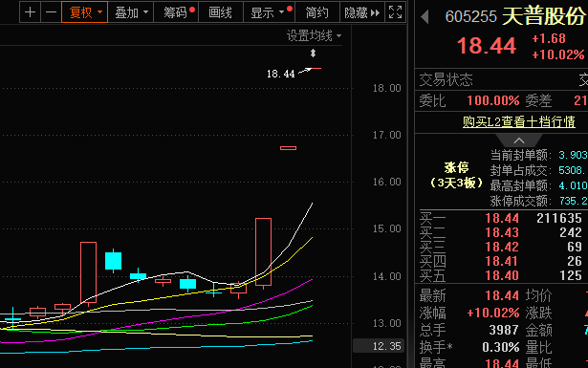The height and width of the screenshot is (368, 588).
Task: Open 设置均线 moving average settings
Action: coord(314,35)
